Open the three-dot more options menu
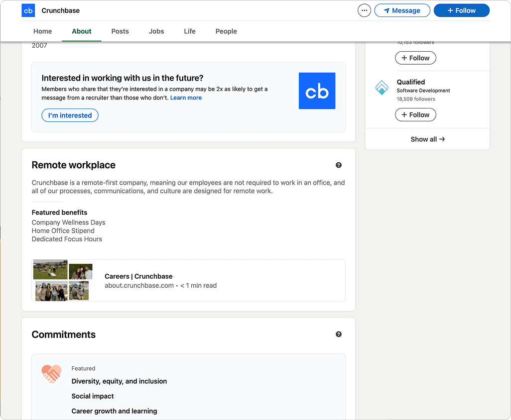The image size is (511, 420). (364, 10)
